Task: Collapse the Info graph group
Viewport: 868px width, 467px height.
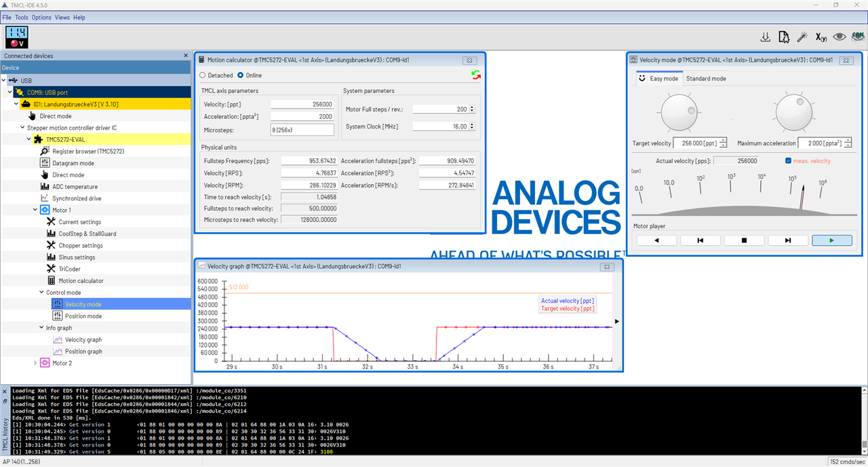Action: click(x=41, y=328)
